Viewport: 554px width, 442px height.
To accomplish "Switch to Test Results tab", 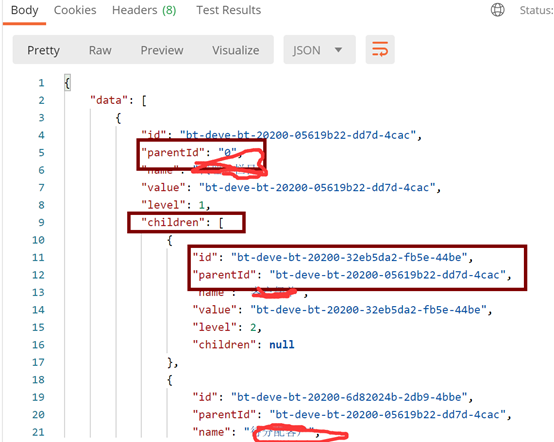I will tap(228, 10).
